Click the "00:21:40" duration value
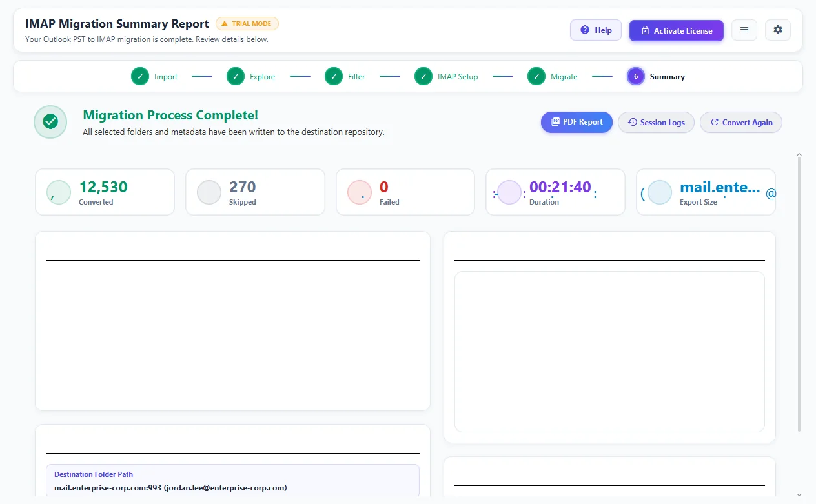Screen dimensions: 816x504 [560, 187]
